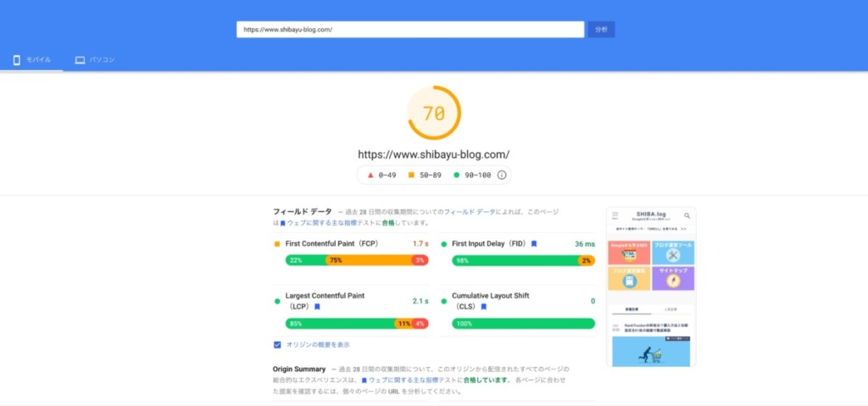Open the ウェブに関する主な指標 link in field data
Screen dimensions: 868x406
pyautogui.click(x=324, y=223)
